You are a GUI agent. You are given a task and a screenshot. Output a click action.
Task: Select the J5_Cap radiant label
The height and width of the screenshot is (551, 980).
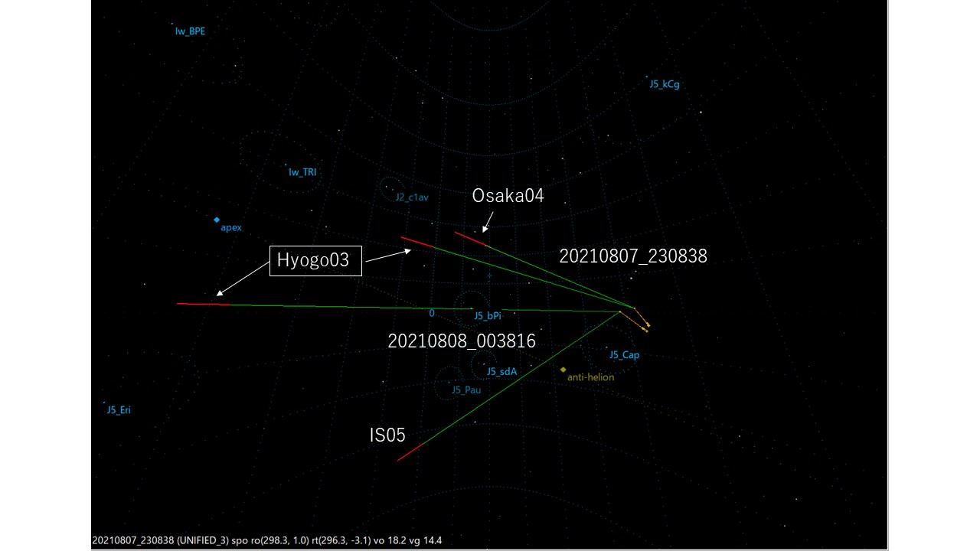pos(624,355)
